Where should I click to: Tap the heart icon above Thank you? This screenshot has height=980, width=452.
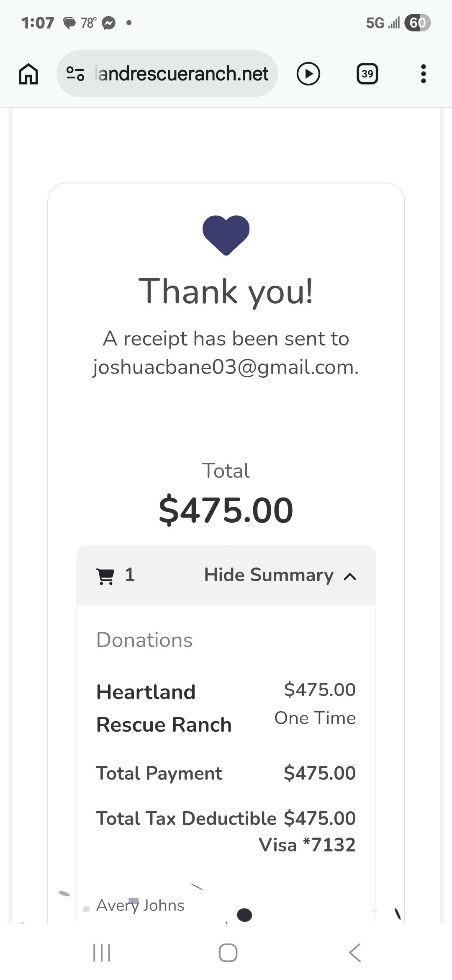click(226, 235)
